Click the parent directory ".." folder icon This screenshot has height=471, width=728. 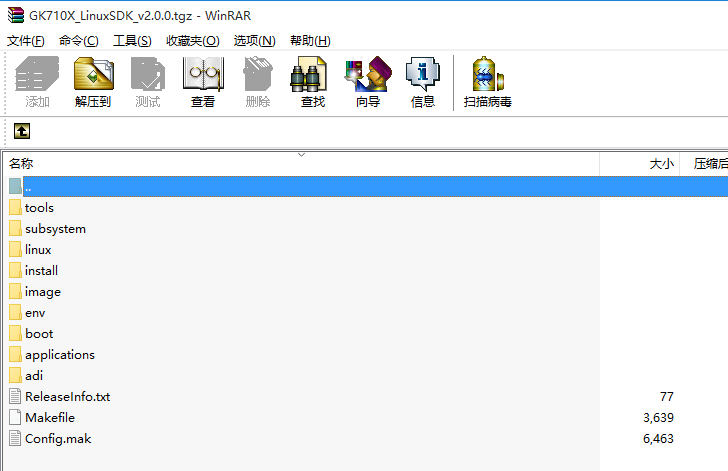click(x=15, y=186)
